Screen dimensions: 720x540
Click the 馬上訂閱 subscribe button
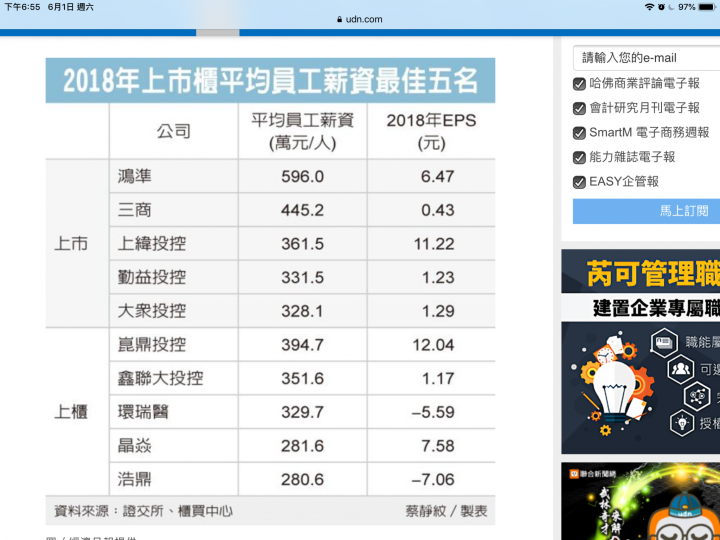(647, 211)
